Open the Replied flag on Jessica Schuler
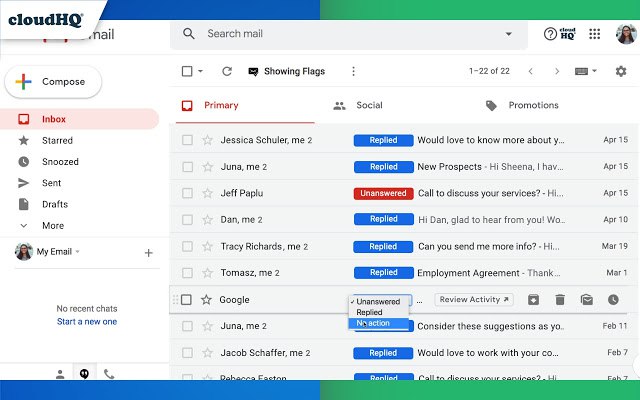This screenshot has height=400, width=640. point(383,140)
